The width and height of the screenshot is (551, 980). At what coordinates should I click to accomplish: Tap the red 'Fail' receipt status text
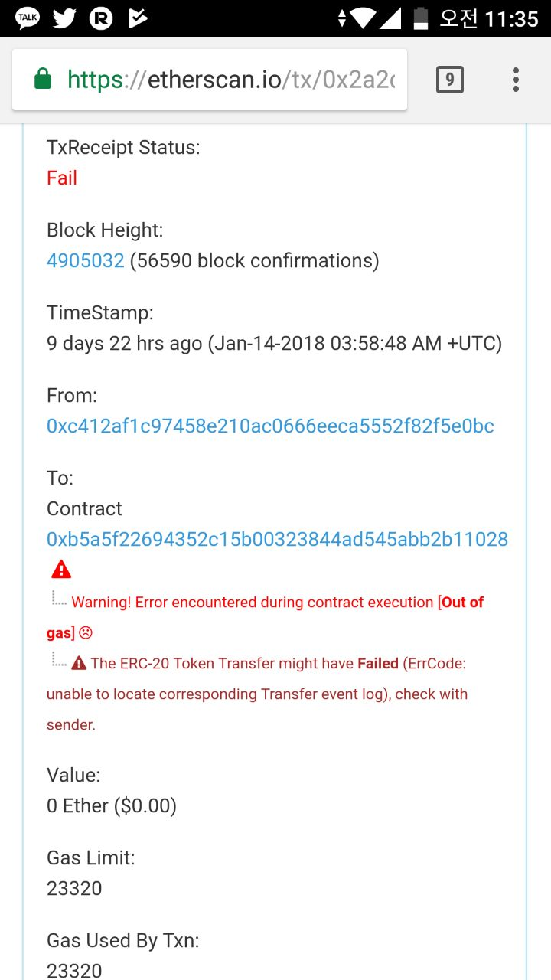(x=62, y=178)
